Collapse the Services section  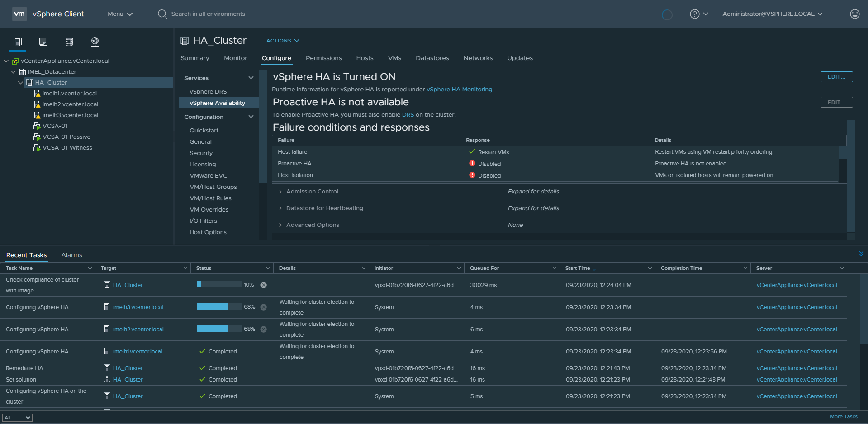(x=251, y=78)
